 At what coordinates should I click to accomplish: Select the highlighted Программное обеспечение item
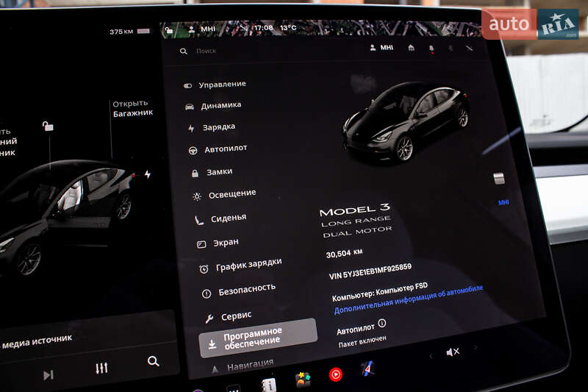(x=258, y=338)
